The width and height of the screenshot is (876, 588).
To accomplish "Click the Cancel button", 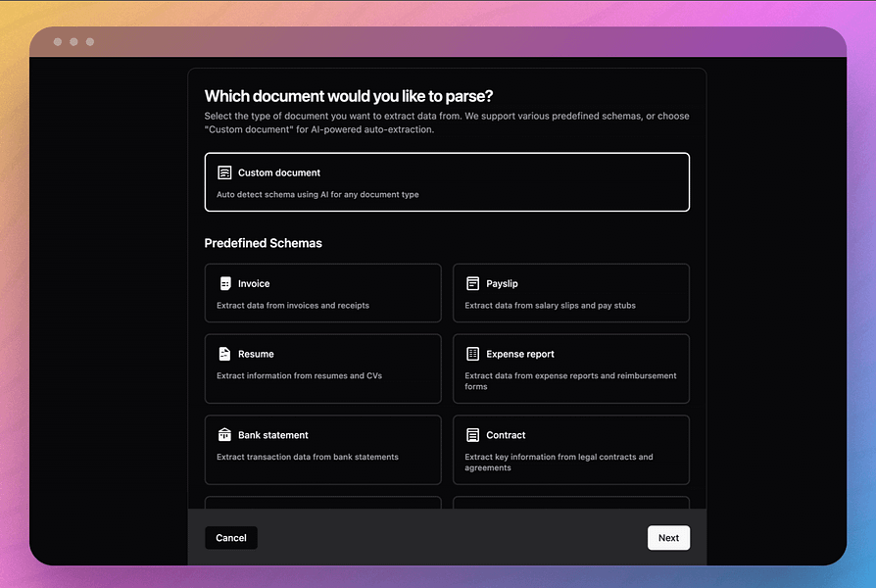I will [231, 538].
